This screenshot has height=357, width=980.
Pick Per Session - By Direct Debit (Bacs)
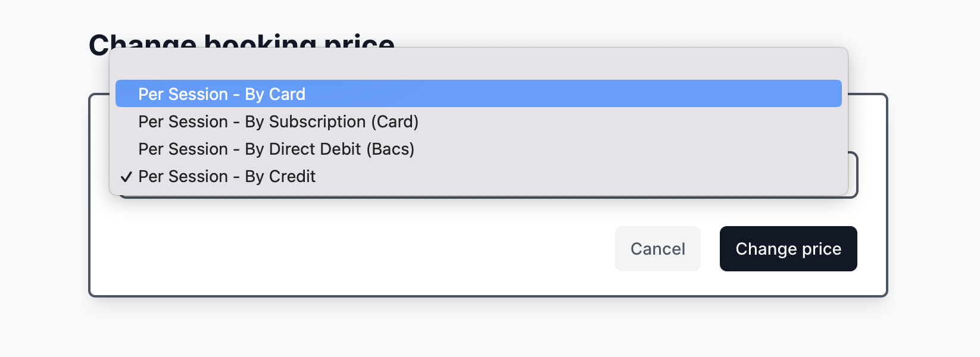point(276,149)
